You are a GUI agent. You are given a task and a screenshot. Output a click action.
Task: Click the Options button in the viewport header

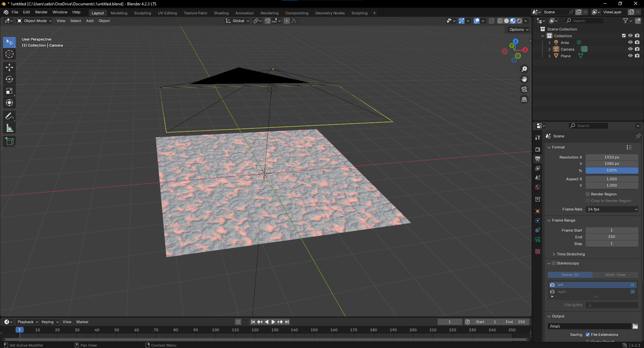pyautogui.click(x=518, y=30)
